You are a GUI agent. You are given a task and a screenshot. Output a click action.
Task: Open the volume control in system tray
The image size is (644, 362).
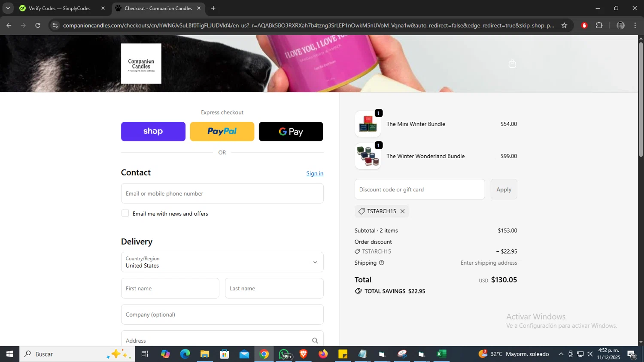589,354
